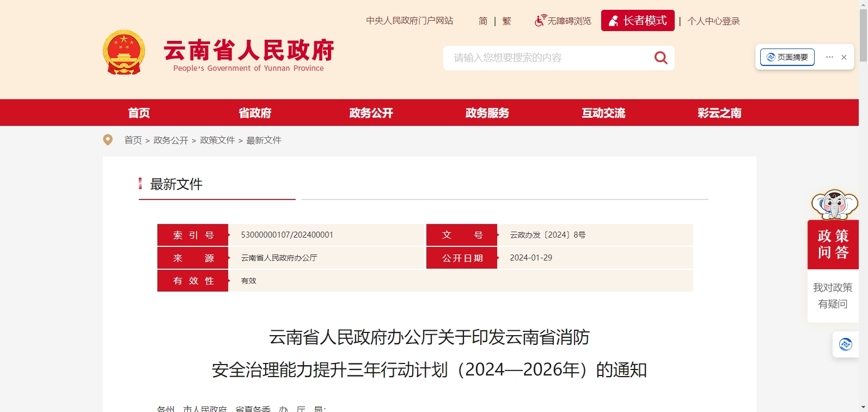Open the 省政府 navigation menu
868x412 pixels.
tap(255, 113)
